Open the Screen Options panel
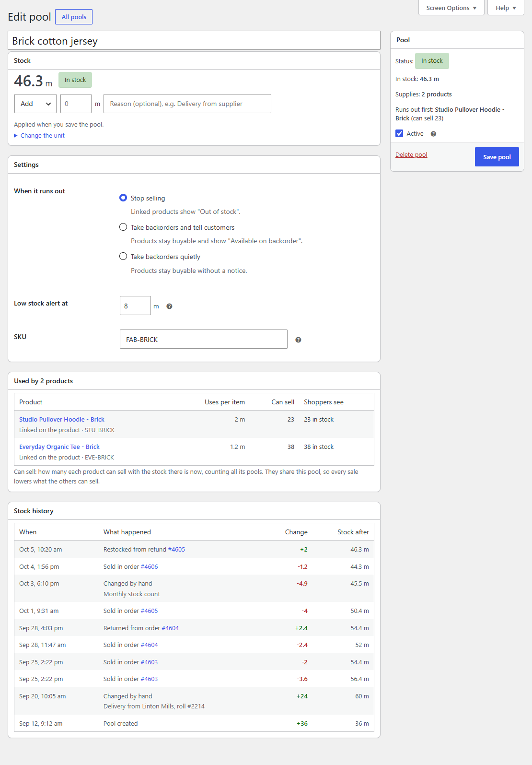 [x=451, y=8]
